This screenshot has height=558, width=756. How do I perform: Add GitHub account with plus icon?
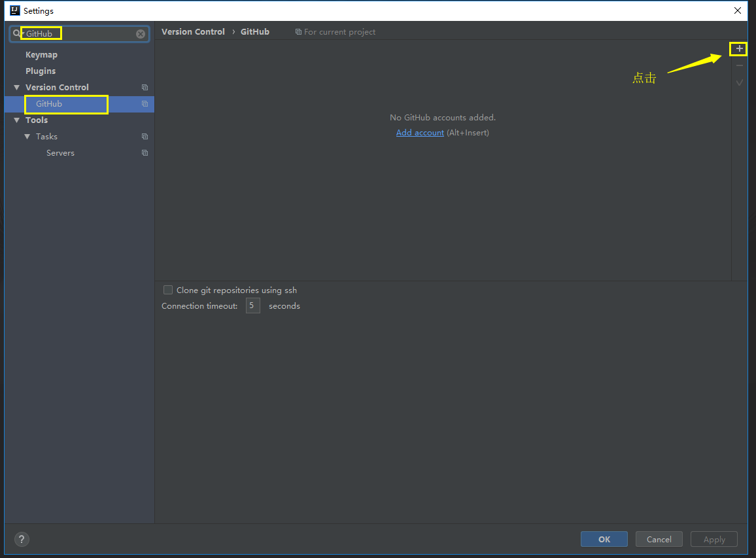point(739,48)
